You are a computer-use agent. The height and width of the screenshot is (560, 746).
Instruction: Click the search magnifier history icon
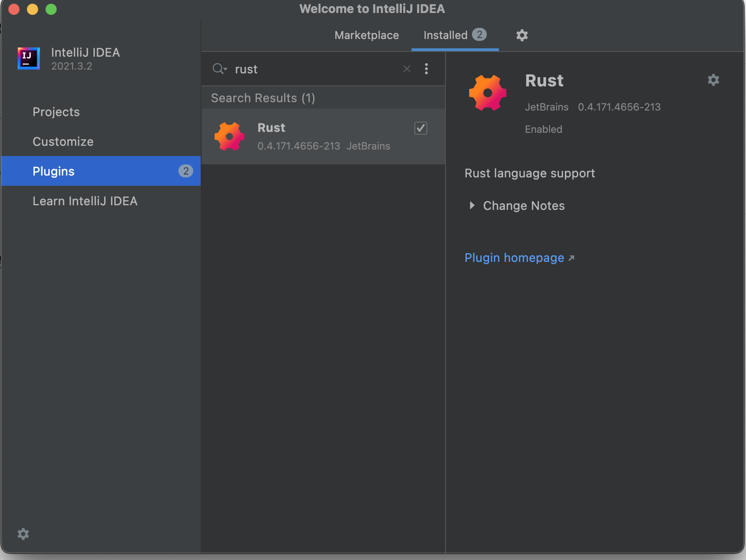click(220, 69)
